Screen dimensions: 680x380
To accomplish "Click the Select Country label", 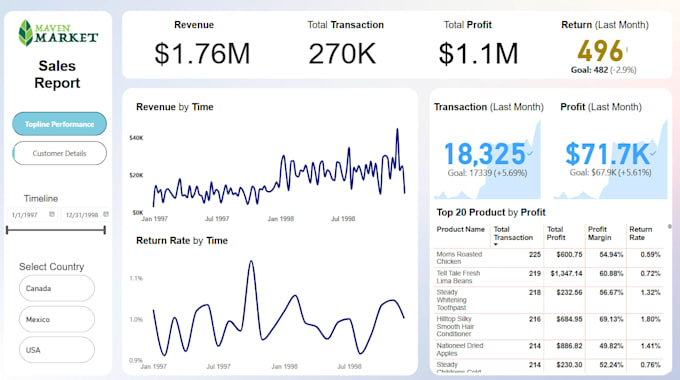I will (52, 267).
